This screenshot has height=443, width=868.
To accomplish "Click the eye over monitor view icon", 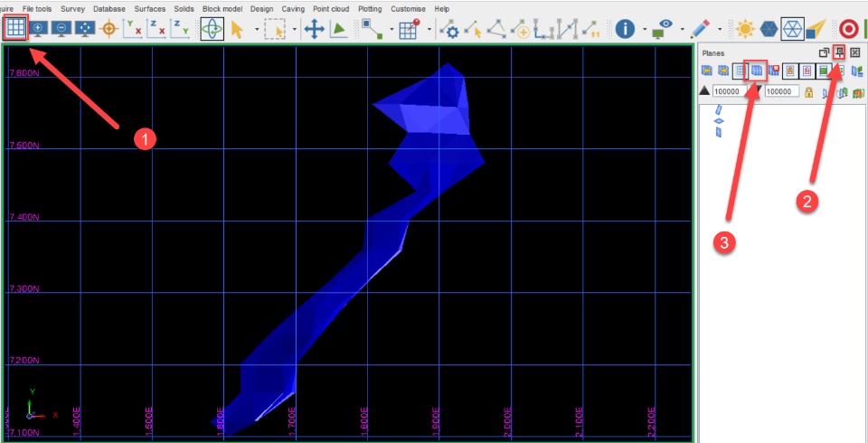I will click(662, 29).
